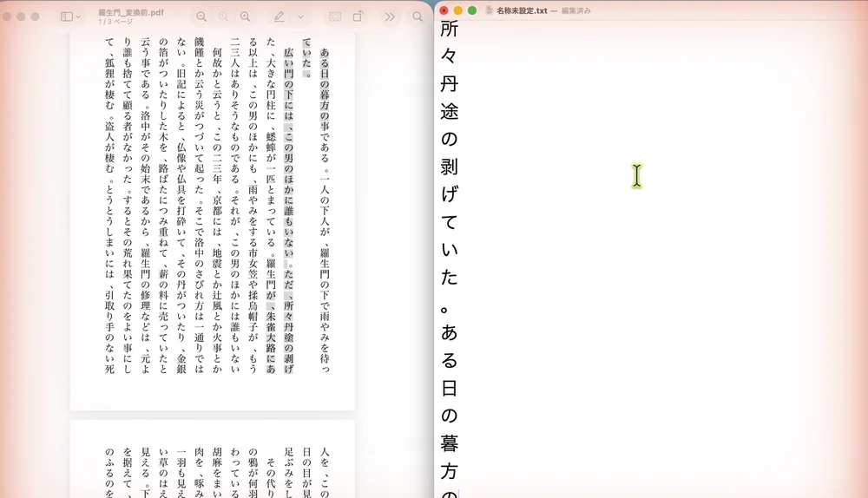
Task: Click the character 剥 in the TextEdit text
Action: click(449, 166)
